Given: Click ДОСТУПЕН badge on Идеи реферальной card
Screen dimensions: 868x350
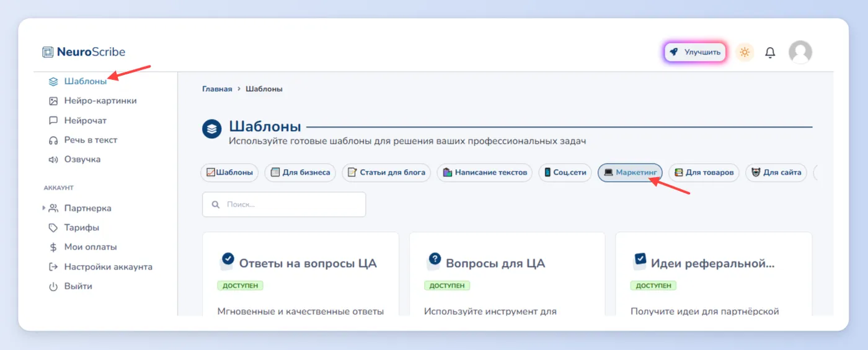Looking at the screenshot, I should tap(653, 286).
